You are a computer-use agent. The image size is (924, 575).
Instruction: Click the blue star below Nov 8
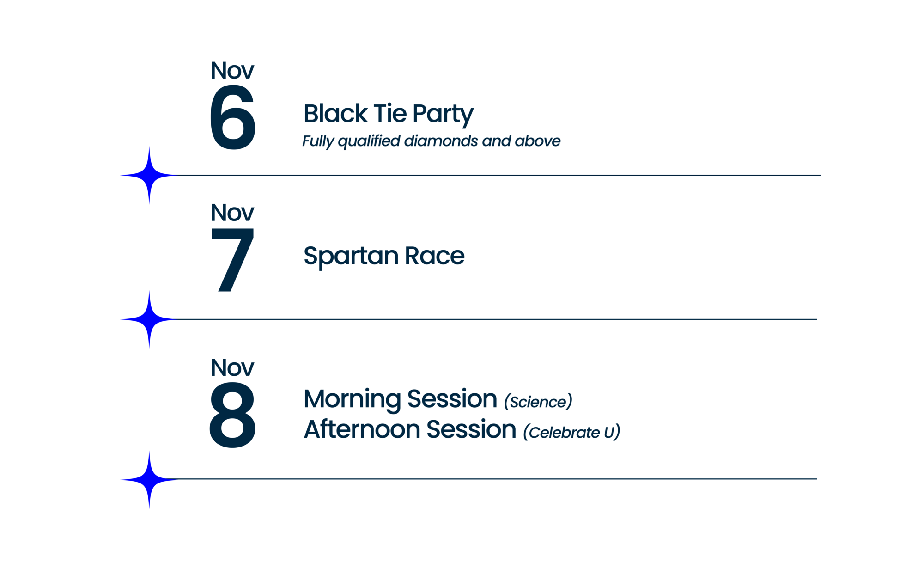pyautogui.click(x=149, y=480)
